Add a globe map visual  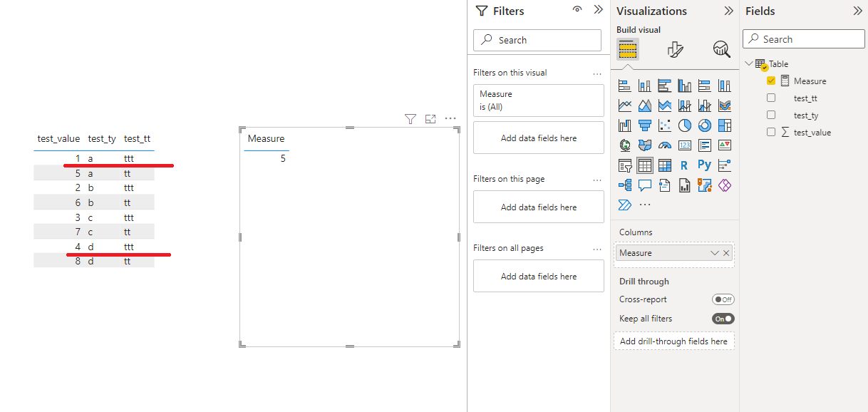pos(625,145)
